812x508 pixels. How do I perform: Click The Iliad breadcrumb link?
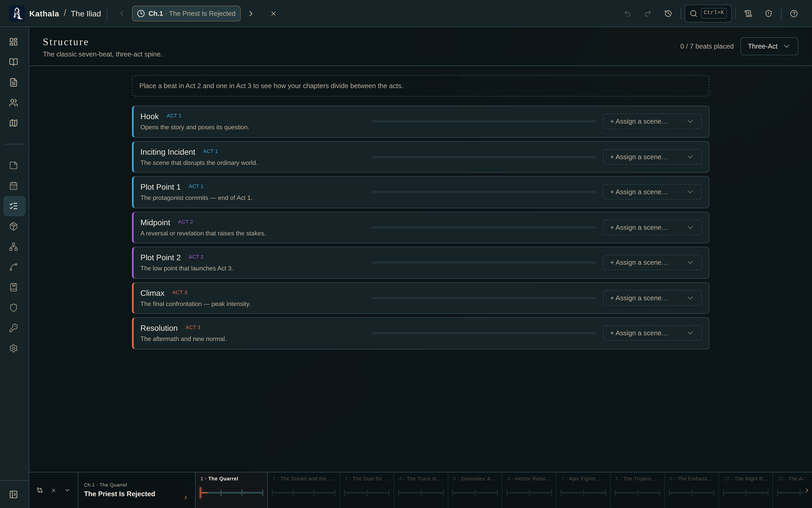pyautogui.click(x=85, y=14)
